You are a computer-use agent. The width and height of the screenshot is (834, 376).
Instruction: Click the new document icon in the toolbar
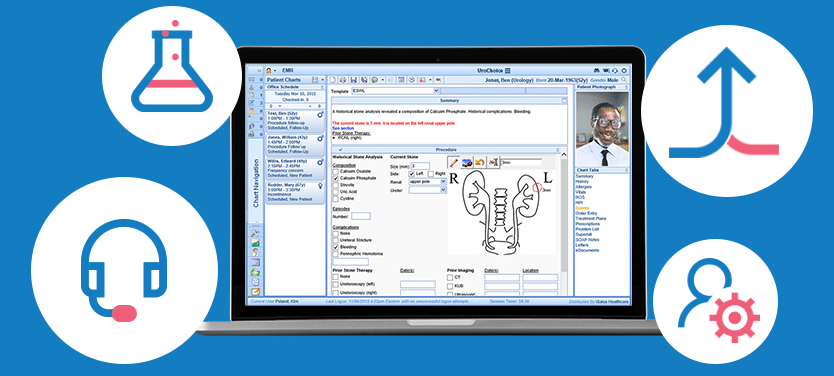coord(332,80)
